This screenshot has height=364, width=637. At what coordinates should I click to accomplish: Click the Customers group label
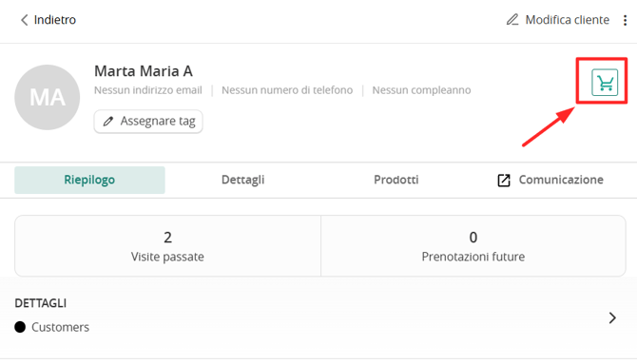click(x=61, y=327)
